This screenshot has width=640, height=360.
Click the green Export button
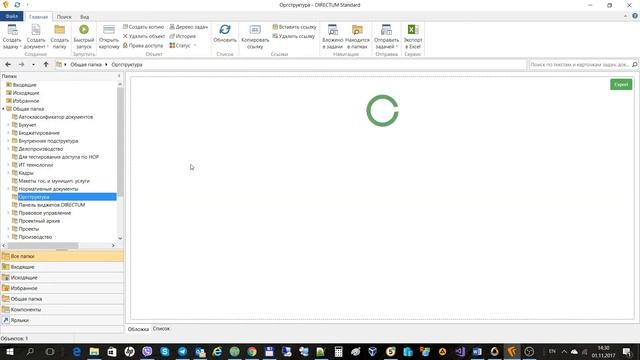(621, 84)
